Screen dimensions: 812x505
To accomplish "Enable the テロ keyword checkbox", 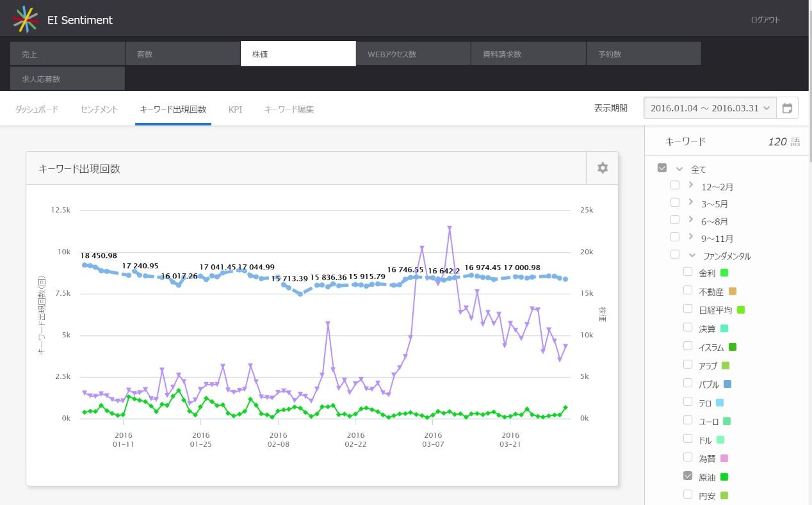I will coord(688,401).
